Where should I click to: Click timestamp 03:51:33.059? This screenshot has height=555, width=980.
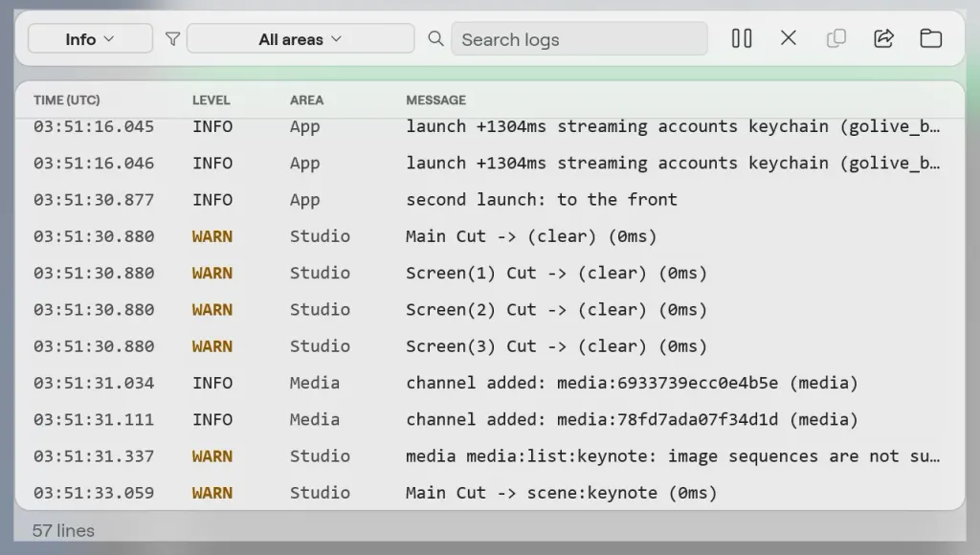click(x=94, y=493)
